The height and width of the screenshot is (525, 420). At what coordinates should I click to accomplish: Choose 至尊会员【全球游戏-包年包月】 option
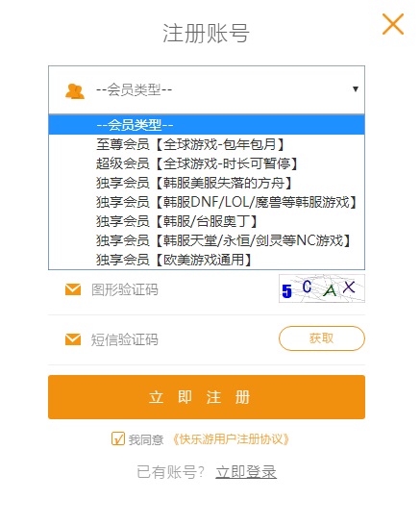click(x=207, y=144)
